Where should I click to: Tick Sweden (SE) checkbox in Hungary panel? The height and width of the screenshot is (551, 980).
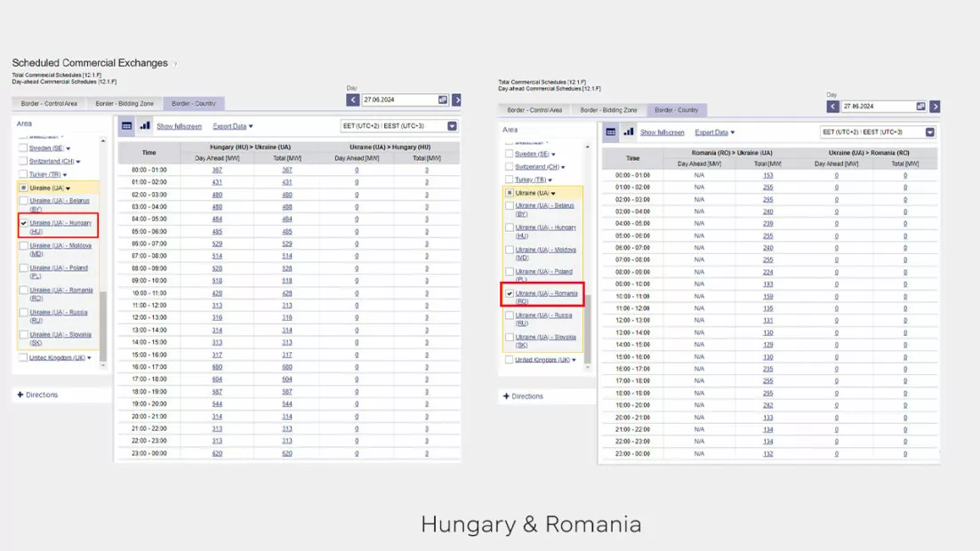pyautogui.click(x=23, y=148)
